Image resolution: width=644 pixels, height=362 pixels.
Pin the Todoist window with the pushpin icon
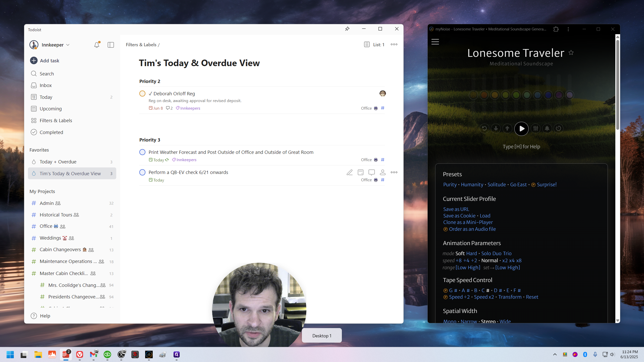[x=347, y=29]
